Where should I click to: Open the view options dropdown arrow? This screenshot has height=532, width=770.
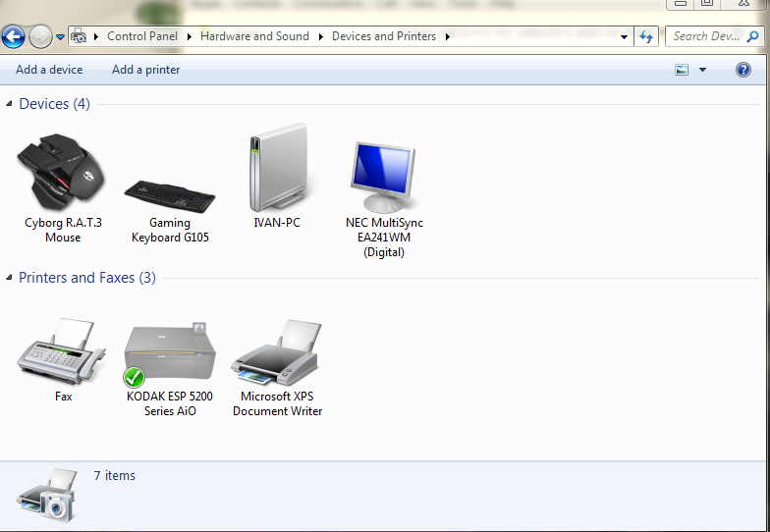tap(703, 70)
